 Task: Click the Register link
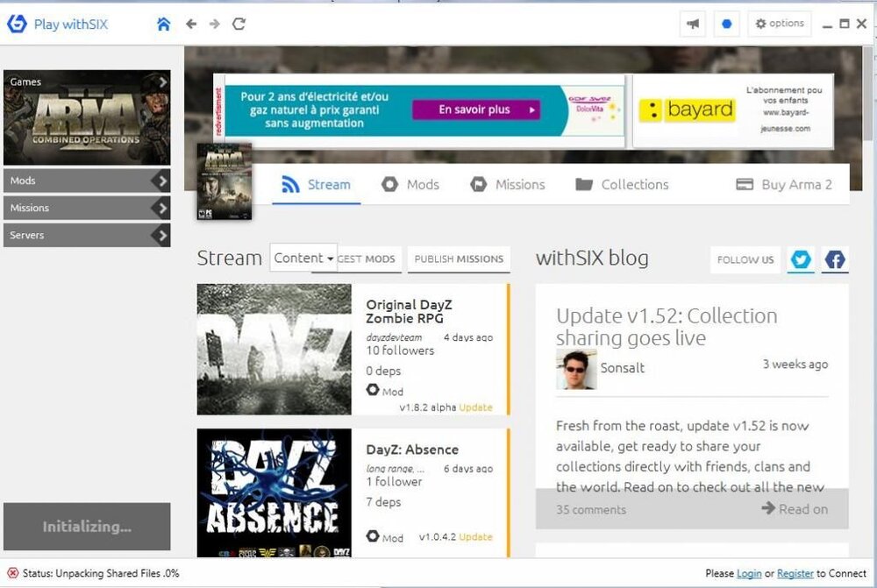pyautogui.click(x=795, y=573)
